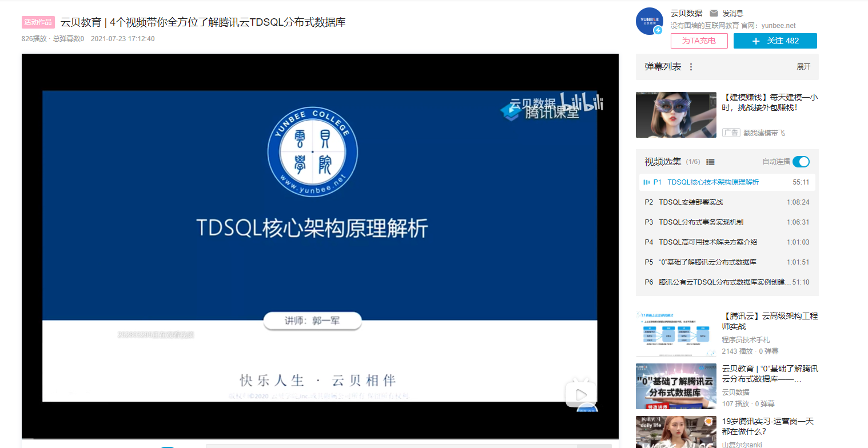Click the 视频选集 playlist heading
The width and height of the screenshot is (868, 448).
click(x=663, y=162)
